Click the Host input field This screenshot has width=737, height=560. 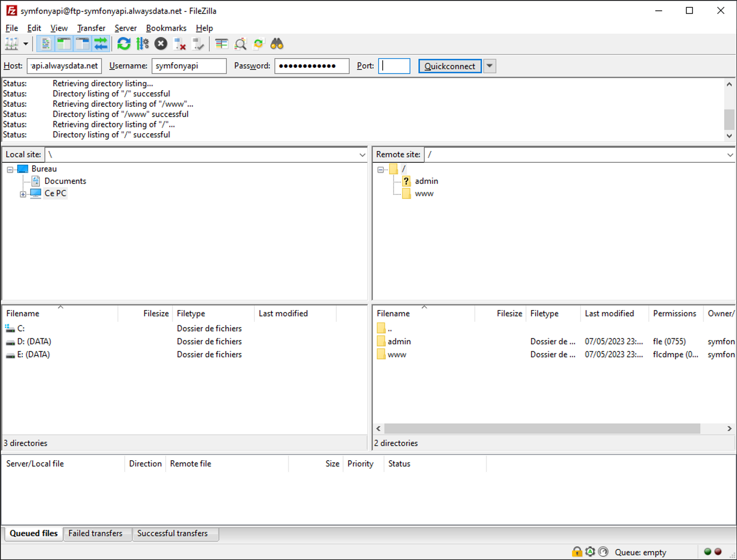pyautogui.click(x=64, y=66)
